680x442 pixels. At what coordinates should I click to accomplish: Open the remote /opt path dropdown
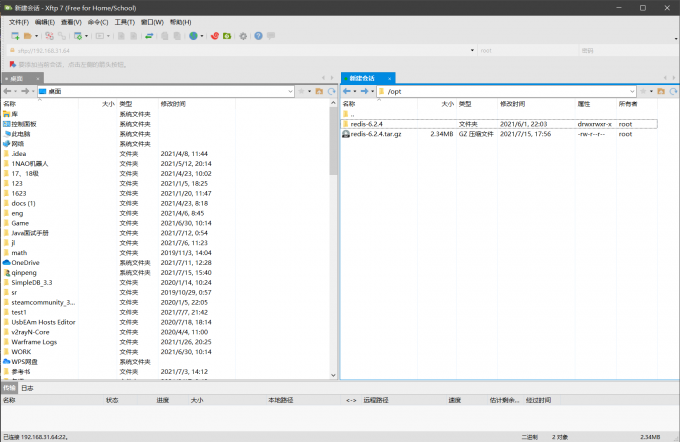coord(632,92)
